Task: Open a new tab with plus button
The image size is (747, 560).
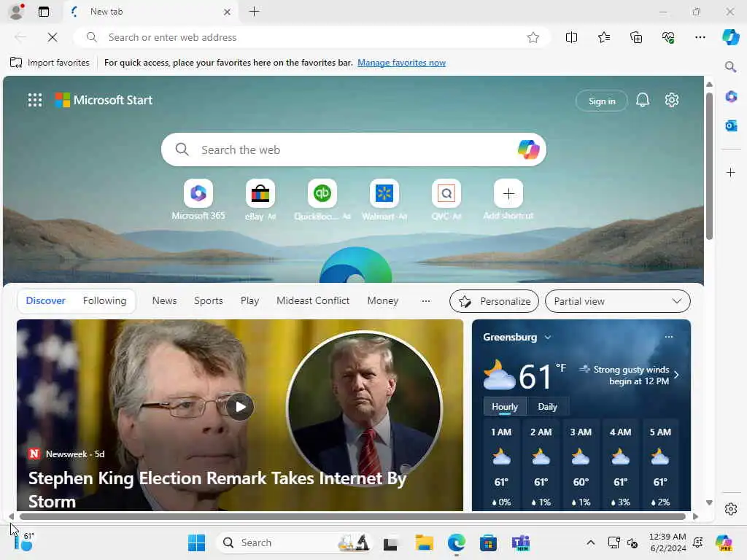Action: point(255,12)
